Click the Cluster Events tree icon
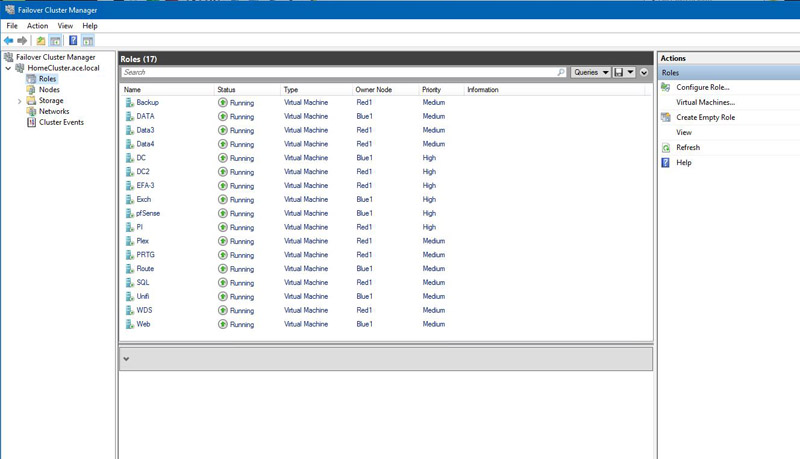 coord(31,122)
